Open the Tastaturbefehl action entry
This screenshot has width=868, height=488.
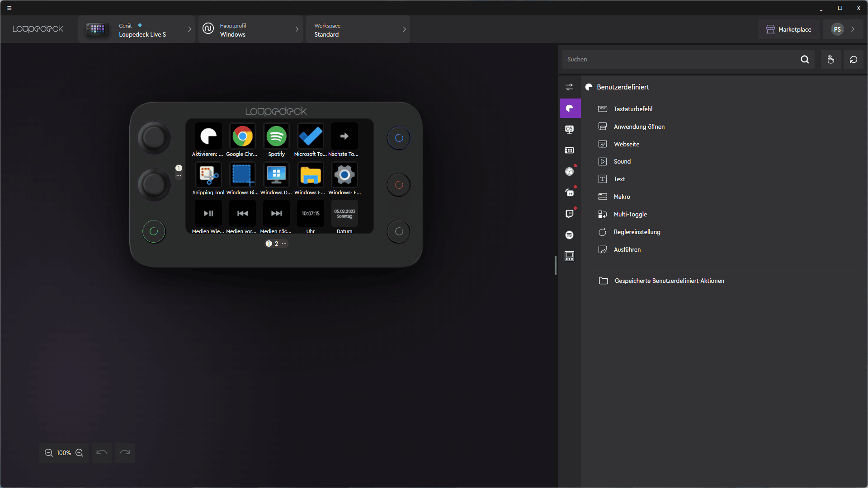(632, 109)
